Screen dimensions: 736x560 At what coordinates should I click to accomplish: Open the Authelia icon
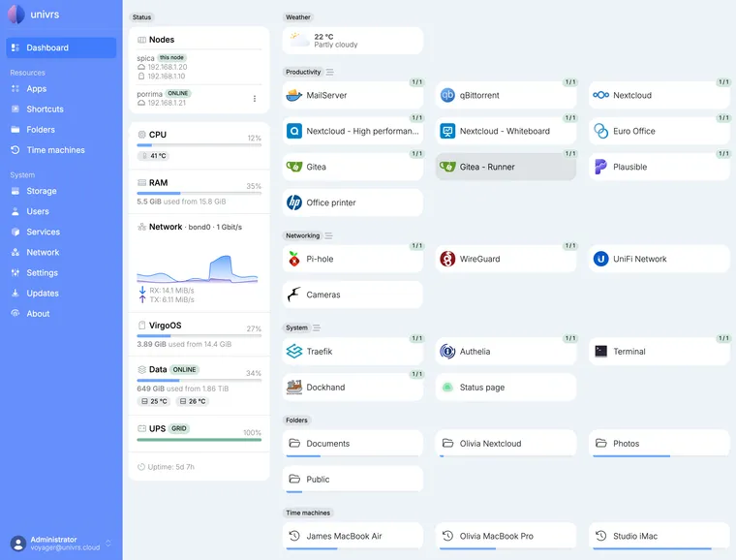447,351
